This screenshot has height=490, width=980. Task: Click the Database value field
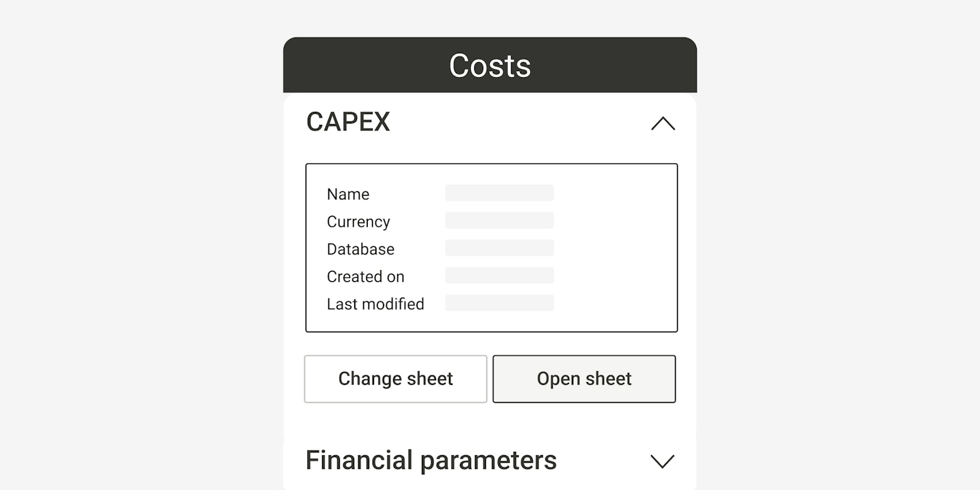pos(499,248)
